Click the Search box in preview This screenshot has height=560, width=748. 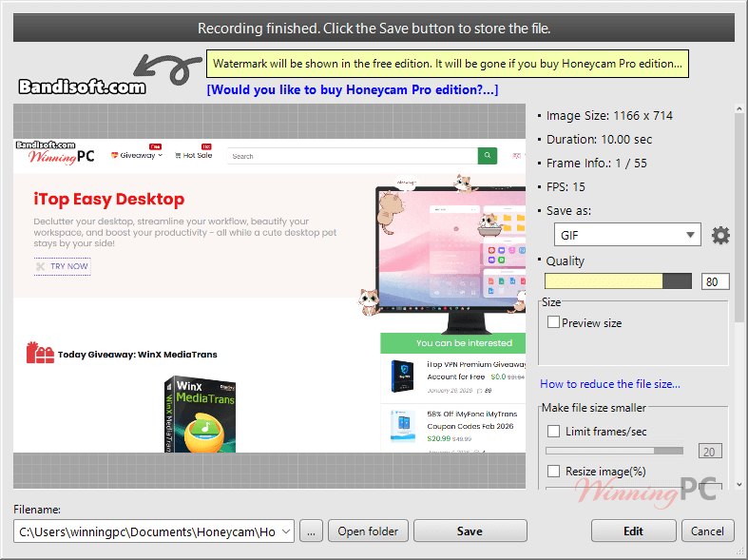[x=353, y=156]
